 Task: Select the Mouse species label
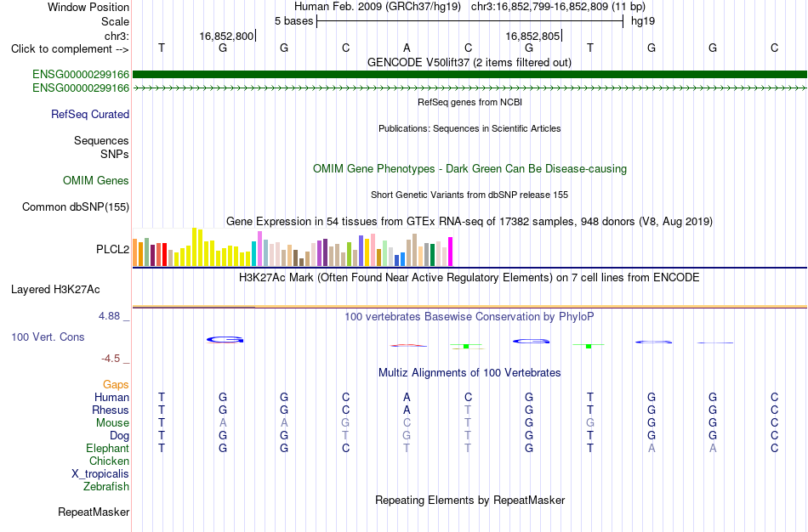pyautogui.click(x=112, y=423)
